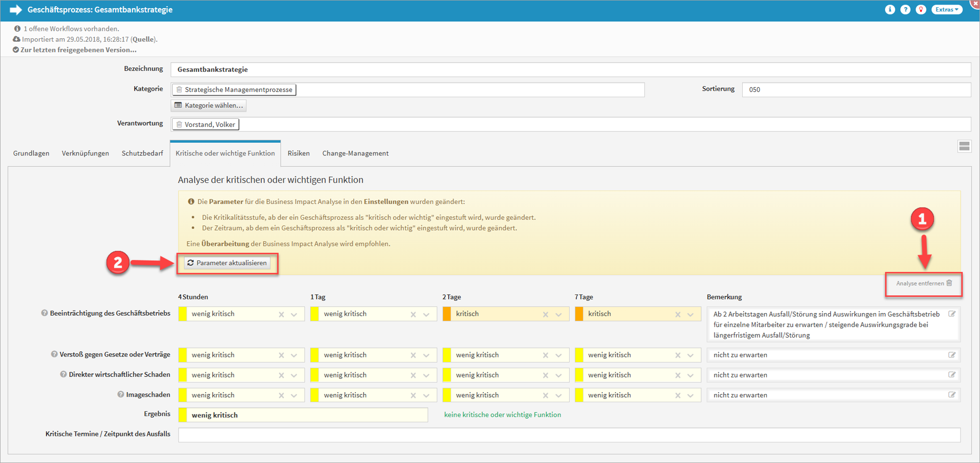Open the help question mark icon
980x463 pixels.
[905, 10]
